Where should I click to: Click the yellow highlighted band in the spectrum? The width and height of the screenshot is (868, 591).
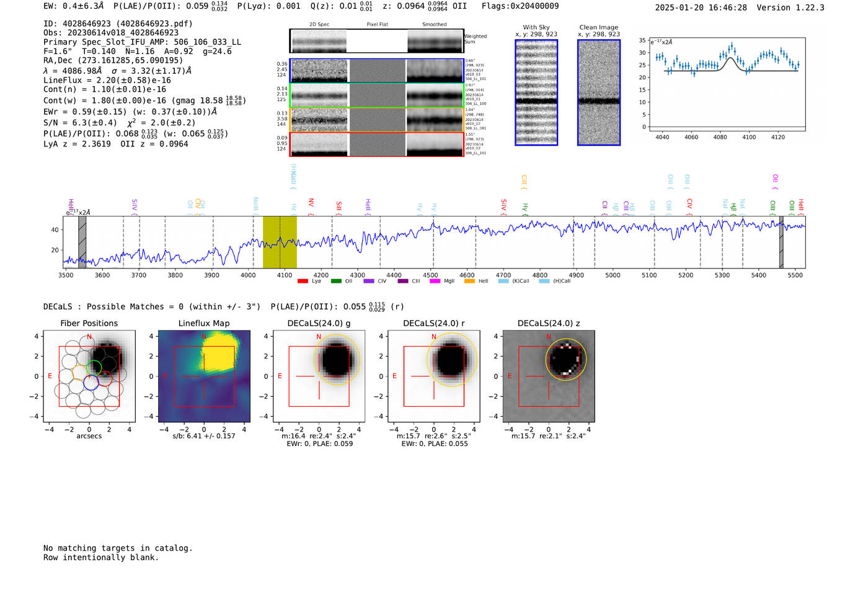(x=280, y=242)
